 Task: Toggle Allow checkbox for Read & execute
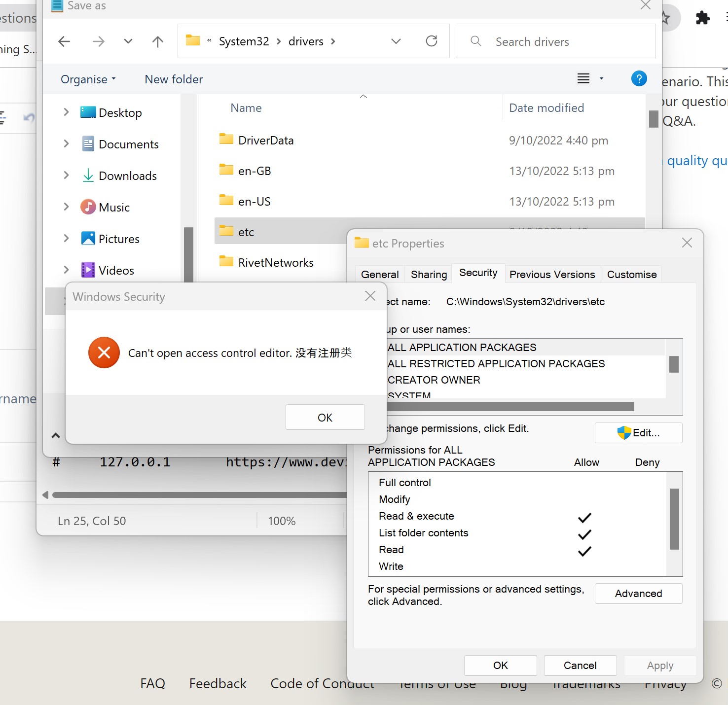pyautogui.click(x=585, y=518)
